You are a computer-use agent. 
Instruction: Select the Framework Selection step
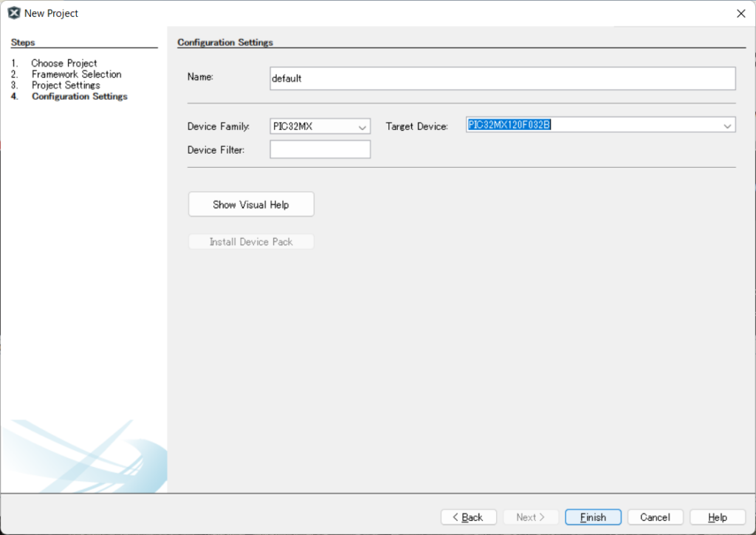tap(76, 75)
